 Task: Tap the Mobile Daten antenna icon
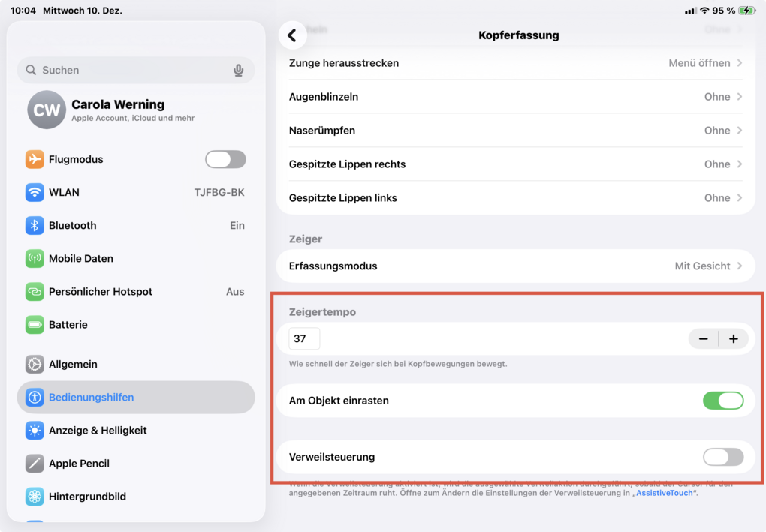coord(35,258)
